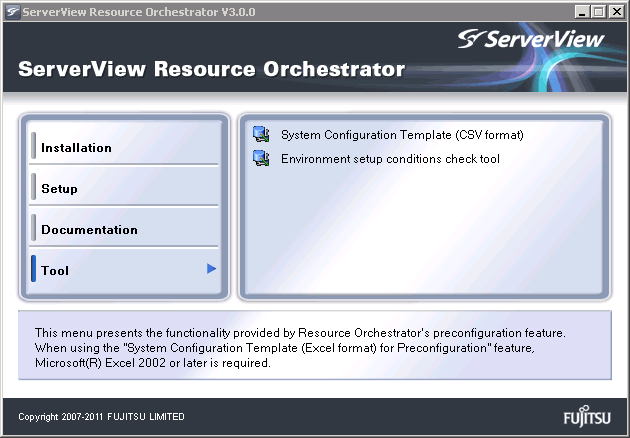Select the Setup menu item

tap(124, 188)
